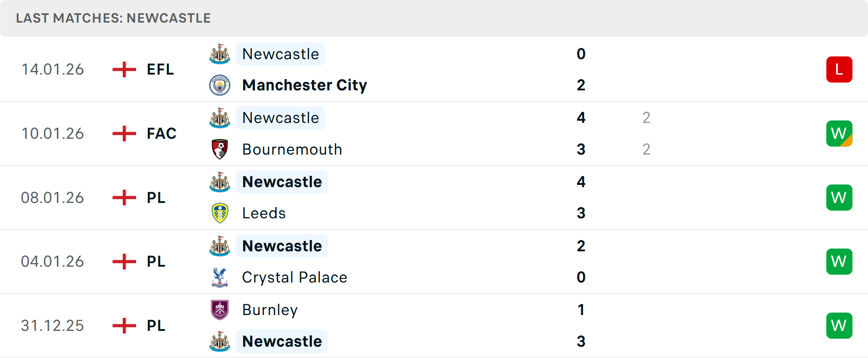Click the England flag beside FAC
This screenshot has height=358, width=868.
tap(124, 134)
